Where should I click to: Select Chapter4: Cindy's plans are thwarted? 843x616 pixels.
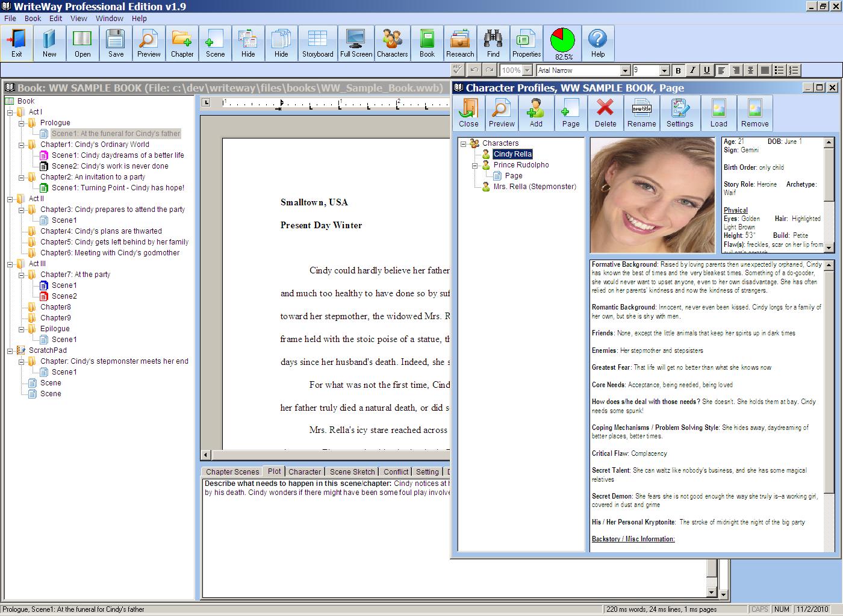[101, 231]
